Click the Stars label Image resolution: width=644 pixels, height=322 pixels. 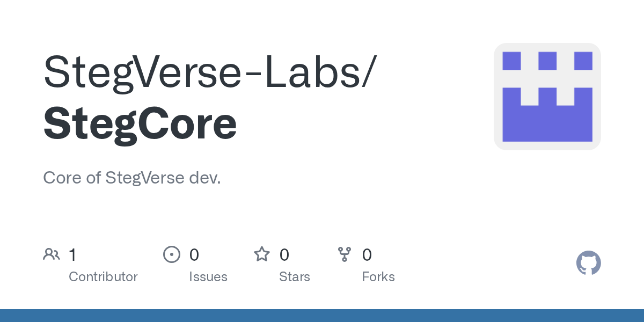295,277
